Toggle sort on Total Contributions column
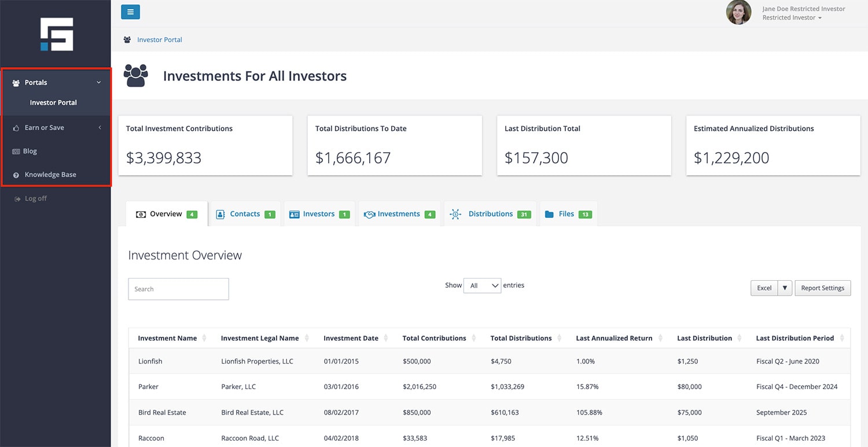Image resolution: width=868 pixels, height=447 pixels. (x=473, y=338)
